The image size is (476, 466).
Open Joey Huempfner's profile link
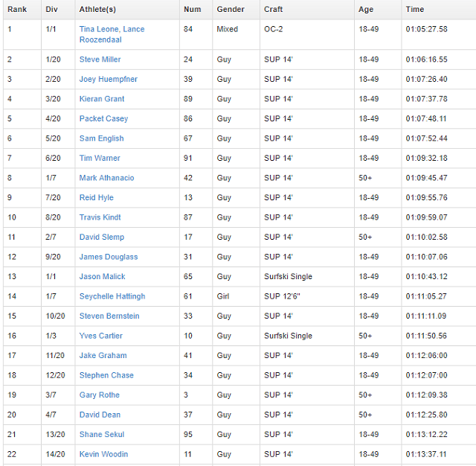pyautogui.click(x=108, y=79)
